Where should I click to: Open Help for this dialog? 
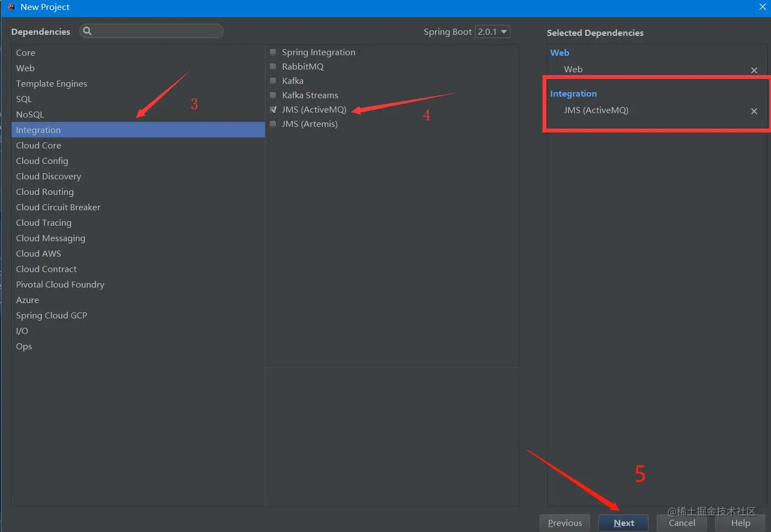click(740, 523)
